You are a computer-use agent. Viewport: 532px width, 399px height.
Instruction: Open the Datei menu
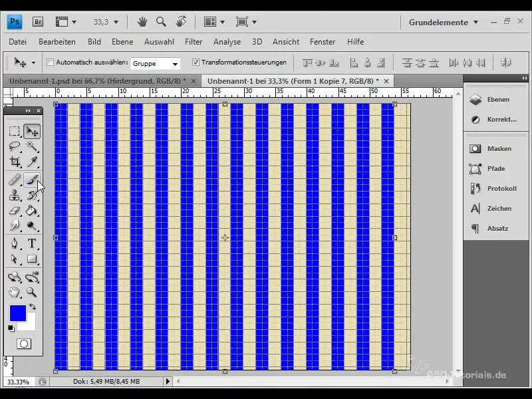coord(18,42)
